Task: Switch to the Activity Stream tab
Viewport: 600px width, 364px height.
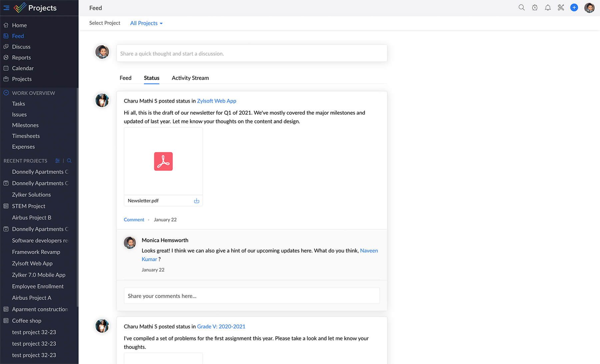Action: click(x=190, y=78)
